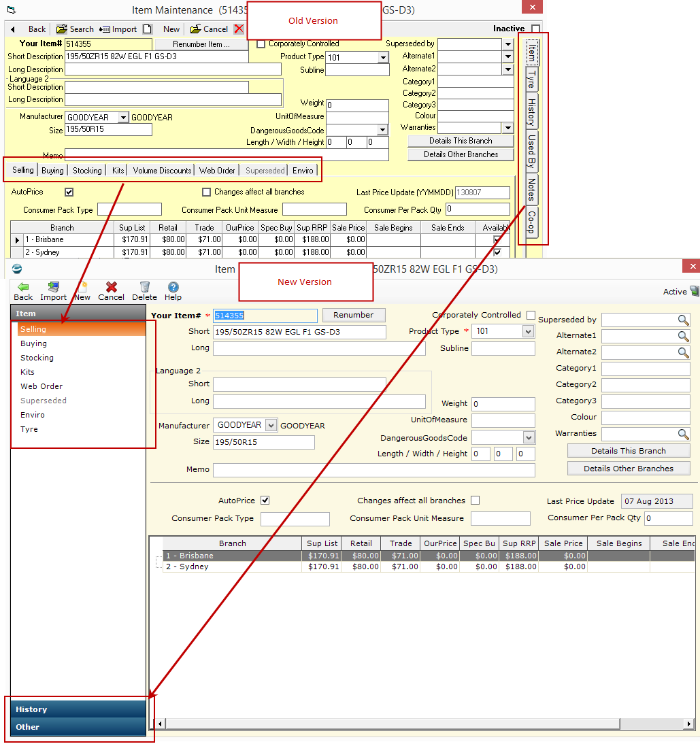Click the Cancel icon in the old version toolbar
The width and height of the screenshot is (700, 744).
tap(195, 29)
